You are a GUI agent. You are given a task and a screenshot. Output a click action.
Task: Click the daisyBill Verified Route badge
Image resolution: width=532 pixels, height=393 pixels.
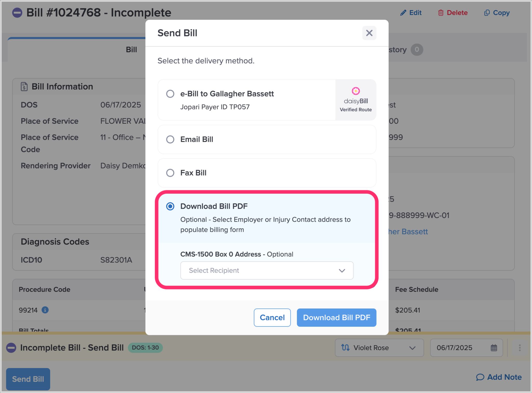click(355, 100)
